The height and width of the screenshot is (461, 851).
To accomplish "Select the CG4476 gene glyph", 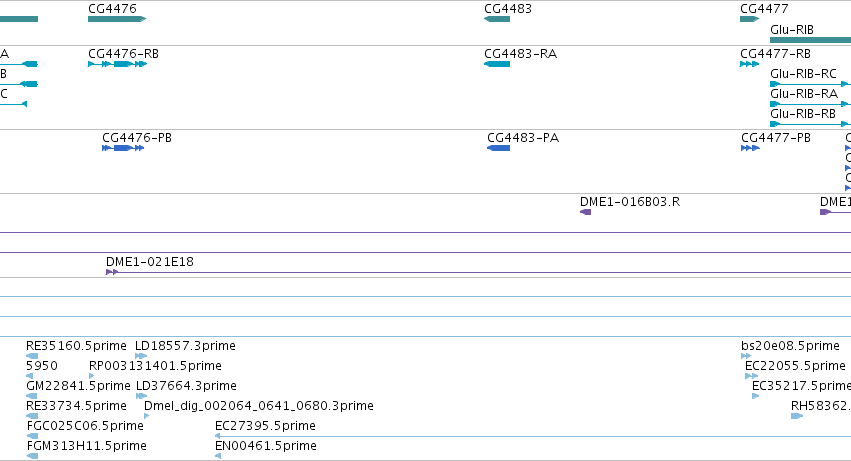I will tap(117, 19).
